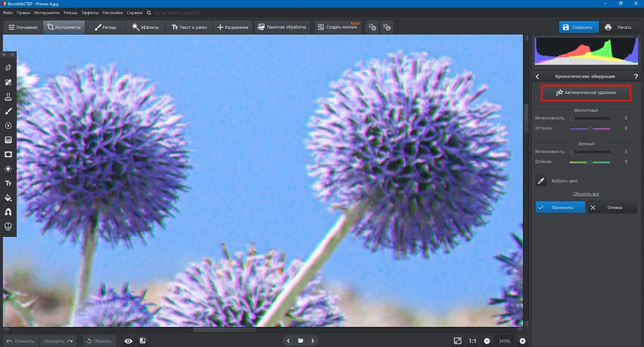Screen dimensions: 644x347
Task: Select the gradient filter tool
Action: 8,140
